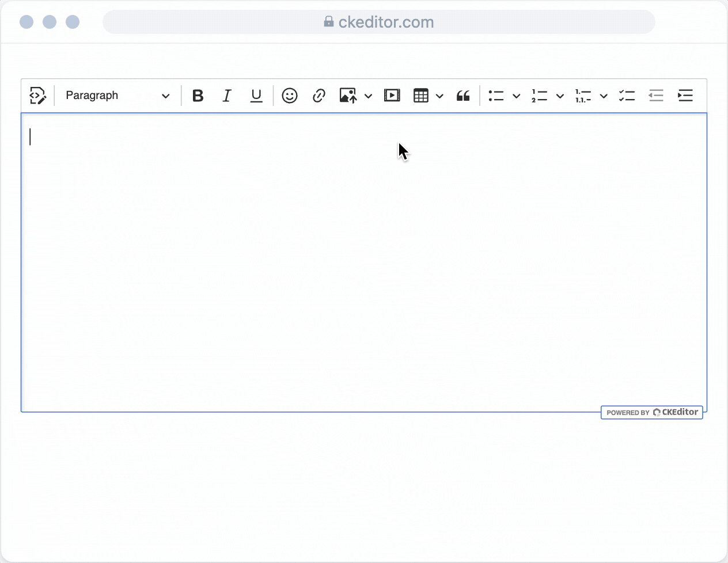Click the Powered by CKEditor link
Image resolution: width=728 pixels, height=563 pixels.
tap(651, 412)
